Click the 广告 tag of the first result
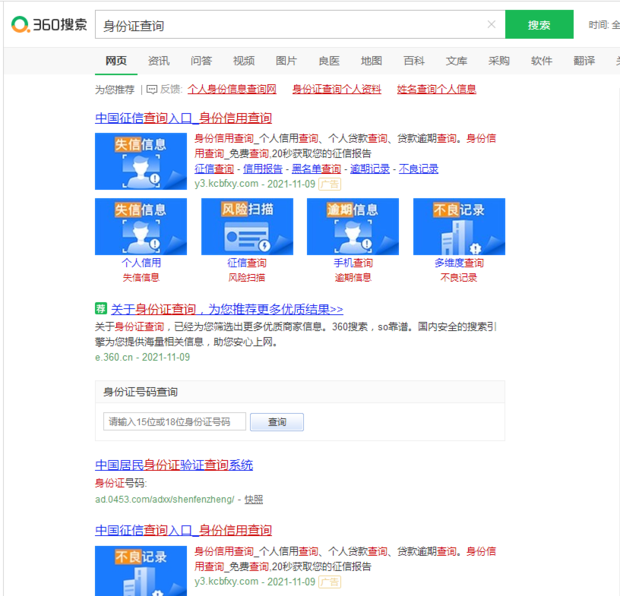The height and width of the screenshot is (596, 620). tap(330, 184)
